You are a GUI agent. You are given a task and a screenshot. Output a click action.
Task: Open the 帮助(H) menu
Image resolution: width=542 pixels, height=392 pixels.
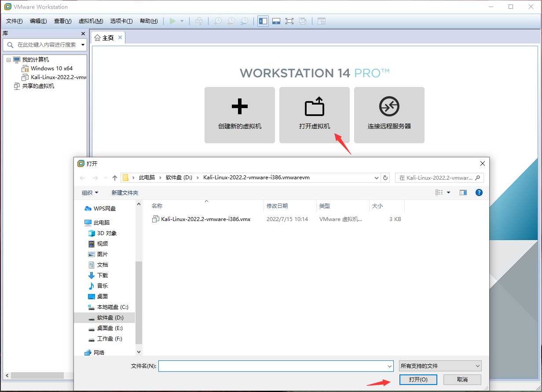pos(149,21)
